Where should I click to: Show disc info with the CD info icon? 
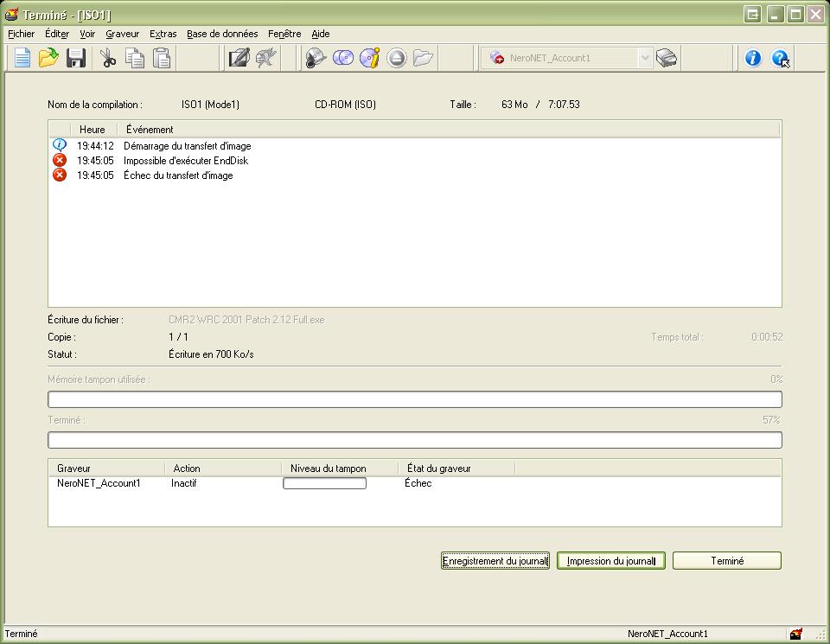tap(369, 58)
